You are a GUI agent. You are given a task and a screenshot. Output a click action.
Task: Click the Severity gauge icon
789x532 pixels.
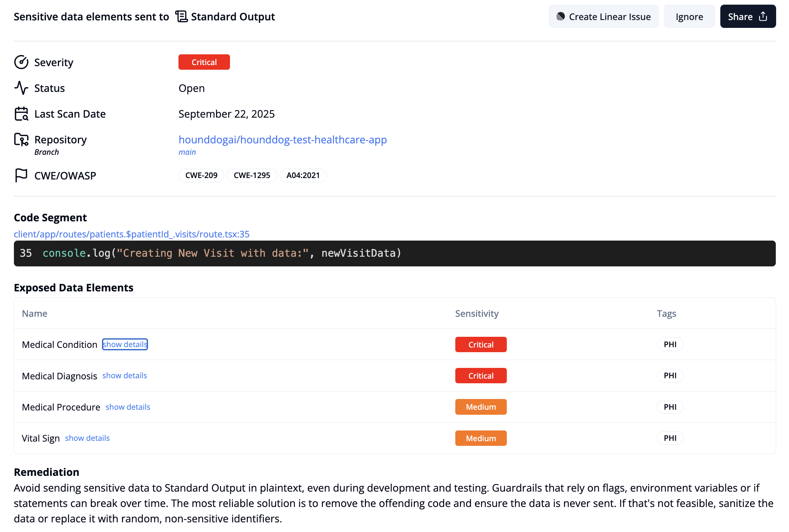[x=21, y=62]
